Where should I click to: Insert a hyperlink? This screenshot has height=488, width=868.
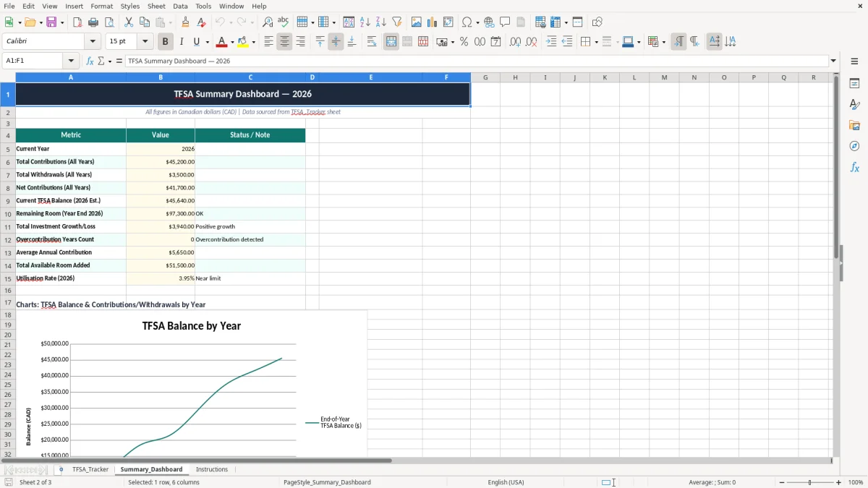489,22
